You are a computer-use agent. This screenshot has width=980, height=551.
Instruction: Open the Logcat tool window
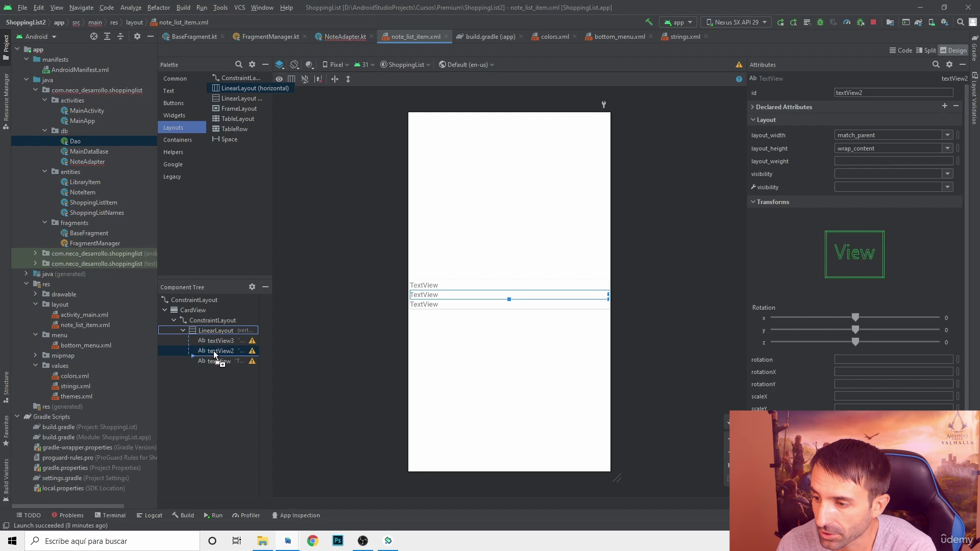[149, 515]
